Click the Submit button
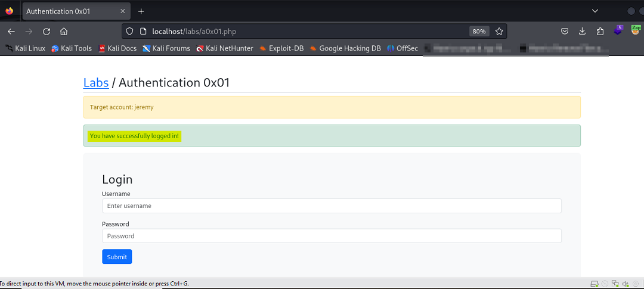The image size is (644, 289). tap(117, 257)
